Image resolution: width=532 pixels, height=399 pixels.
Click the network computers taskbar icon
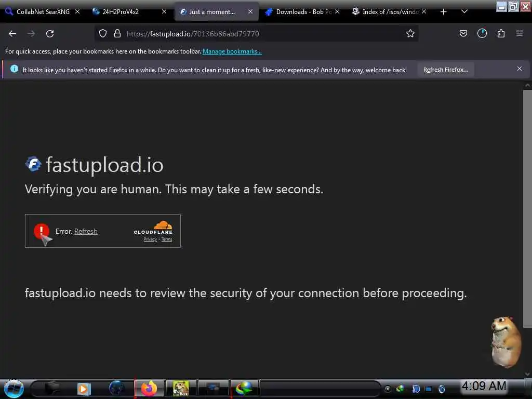pyautogui.click(x=213, y=388)
